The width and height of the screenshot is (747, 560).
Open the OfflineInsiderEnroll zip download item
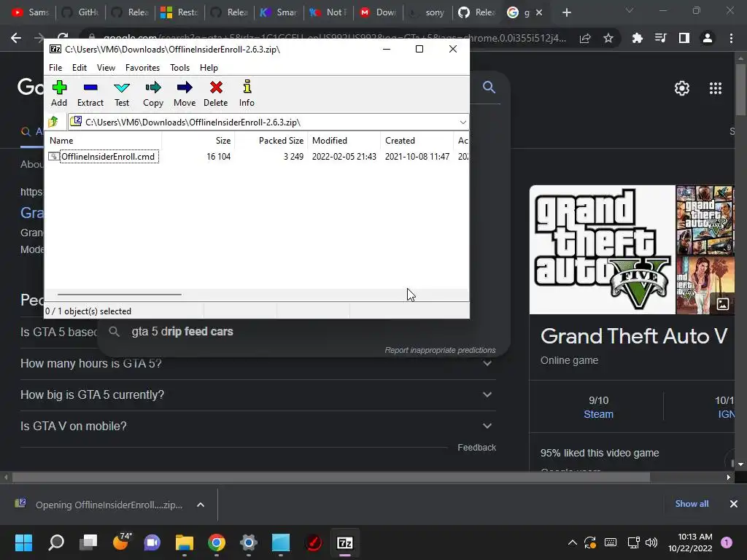click(100, 505)
